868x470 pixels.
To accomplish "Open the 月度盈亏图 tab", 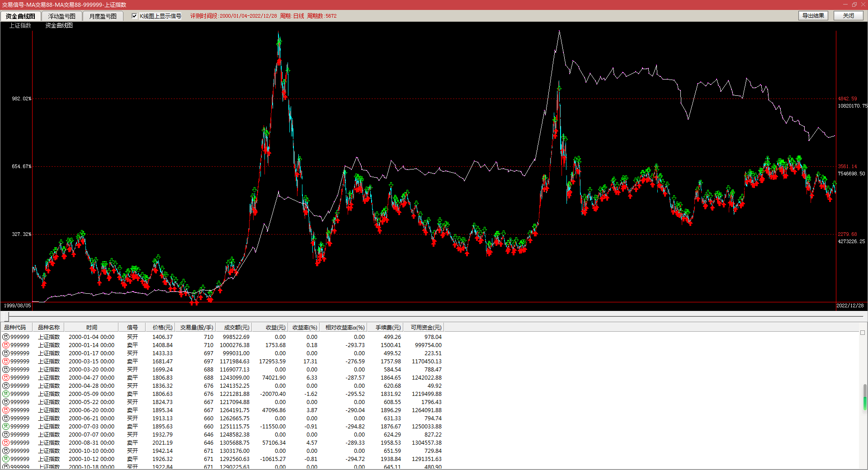I will [x=103, y=16].
